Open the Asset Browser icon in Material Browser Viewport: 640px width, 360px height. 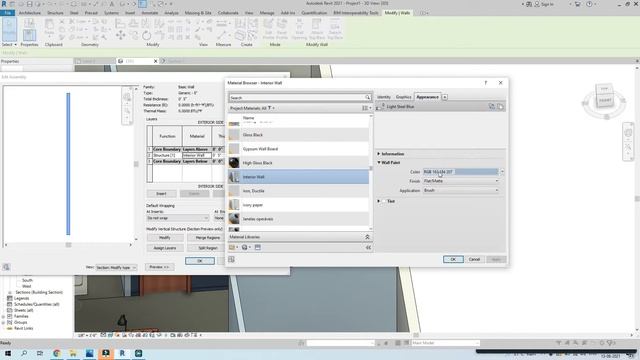pos(258,247)
